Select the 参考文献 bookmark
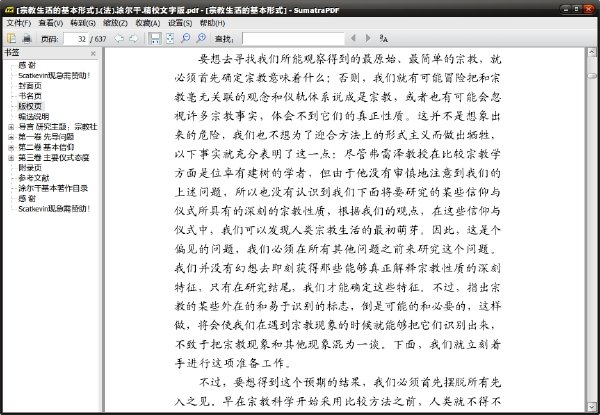The image size is (600, 415). pos(34,178)
